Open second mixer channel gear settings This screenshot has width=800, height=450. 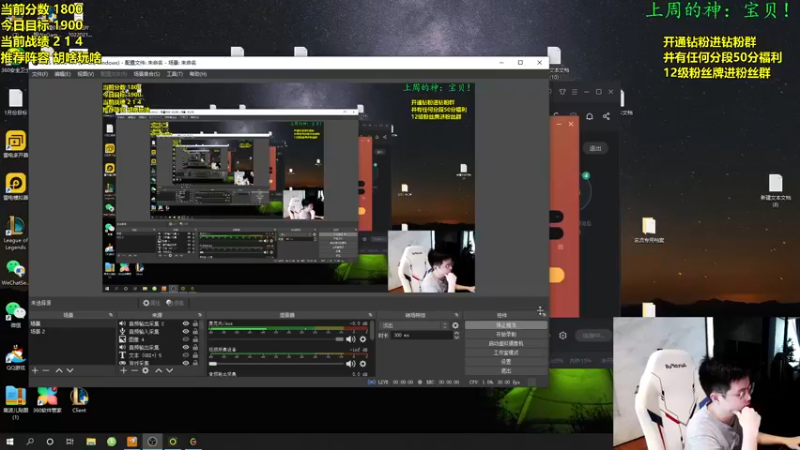point(363,364)
